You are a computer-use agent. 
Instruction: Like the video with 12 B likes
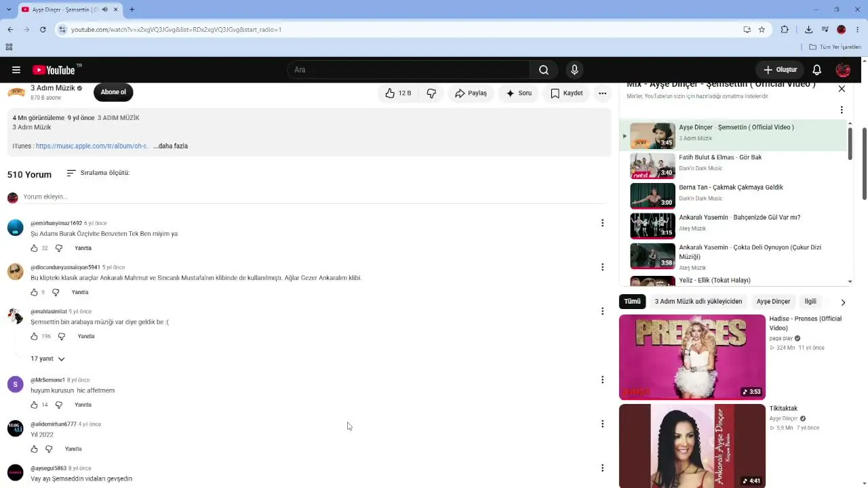(399, 93)
